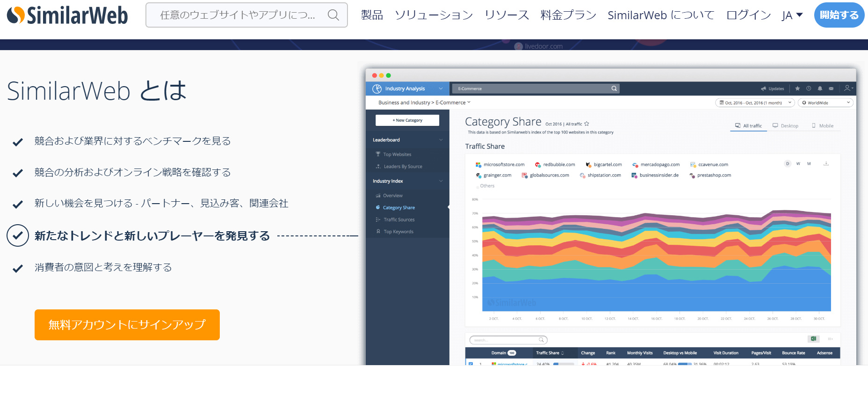
Task: Open the リソース menu
Action: coord(507,15)
